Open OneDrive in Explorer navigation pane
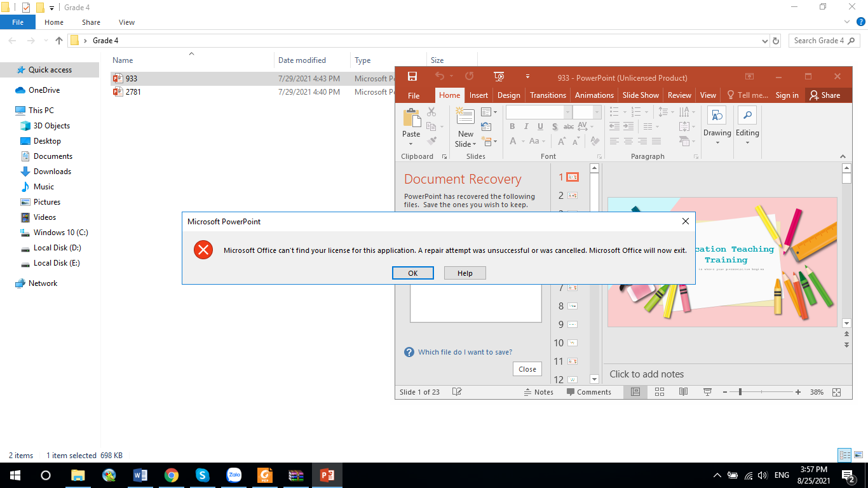This screenshot has height=488, width=868. click(44, 90)
